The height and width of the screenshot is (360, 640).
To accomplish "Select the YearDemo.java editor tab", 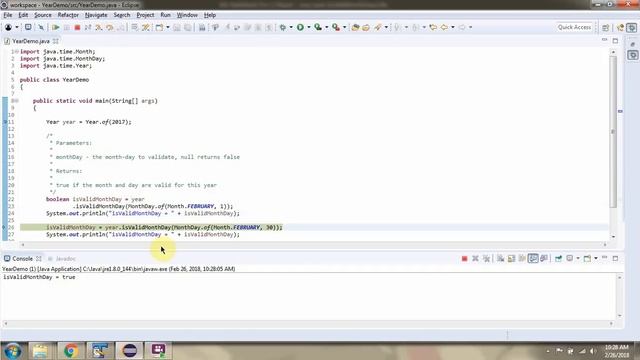I will click(x=30, y=41).
